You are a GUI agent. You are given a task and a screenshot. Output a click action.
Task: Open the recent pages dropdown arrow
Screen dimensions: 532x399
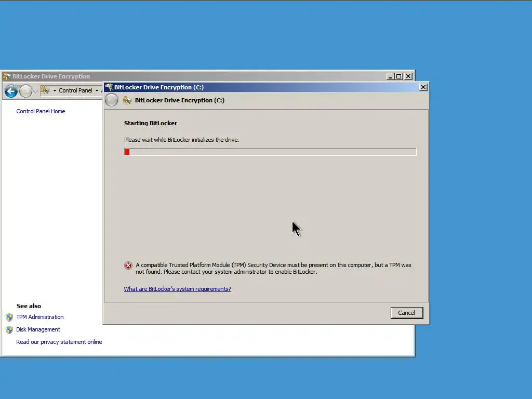point(35,91)
